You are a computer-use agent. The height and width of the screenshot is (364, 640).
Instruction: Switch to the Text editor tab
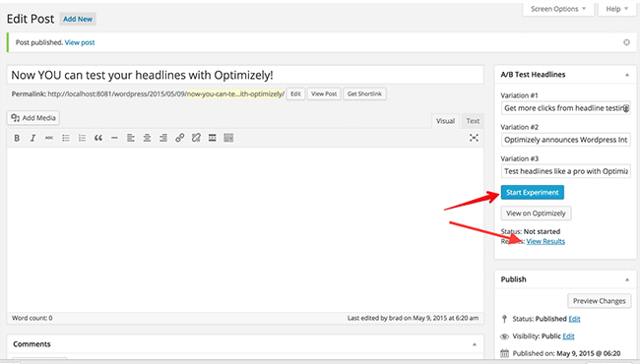pos(473,121)
